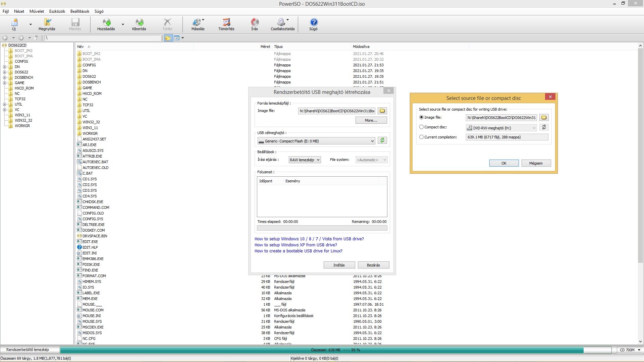Click the Image file path field in USB dialog
The height and width of the screenshot is (362, 644).
coord(337,111)
